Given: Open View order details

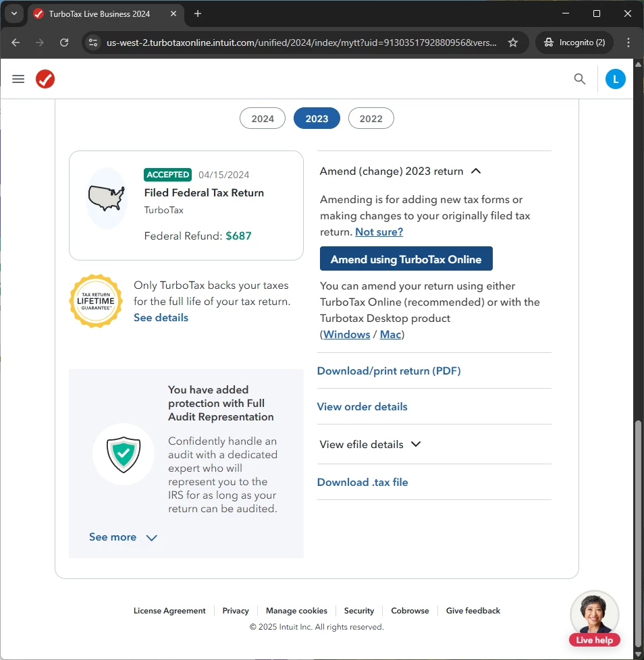Looking at the screenshot, I should (x=362, y=407).
